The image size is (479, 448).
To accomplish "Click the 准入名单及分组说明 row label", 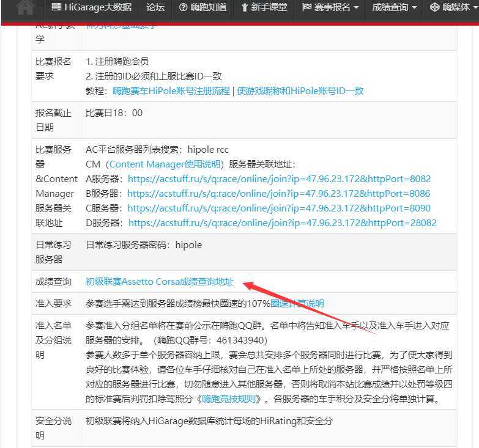I will [x=53, y=340].
